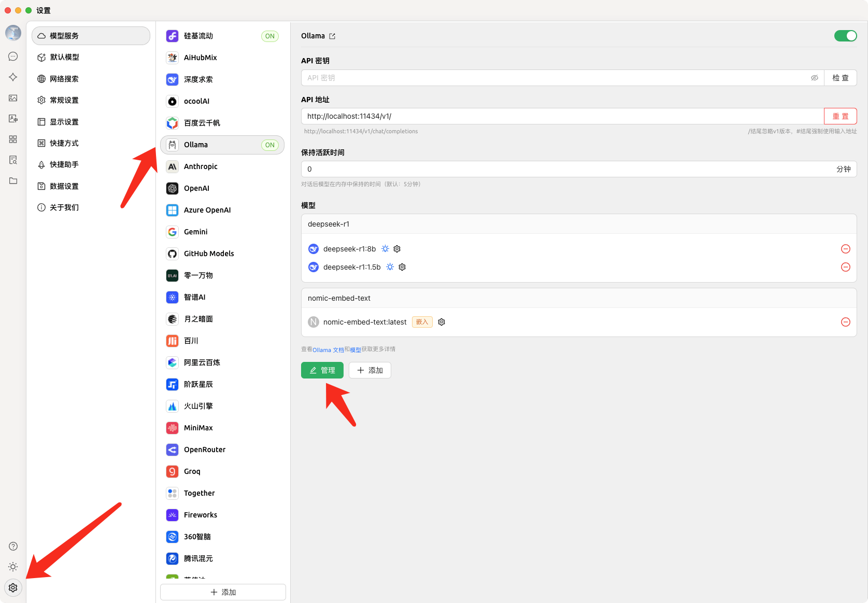
Task: Open 关于我们 settings section
Action: [91, 207]
